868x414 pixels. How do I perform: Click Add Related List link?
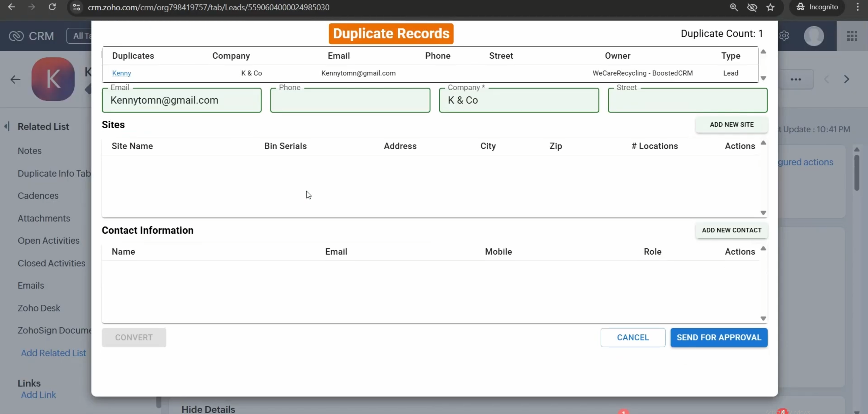click(x=54, y=353)
